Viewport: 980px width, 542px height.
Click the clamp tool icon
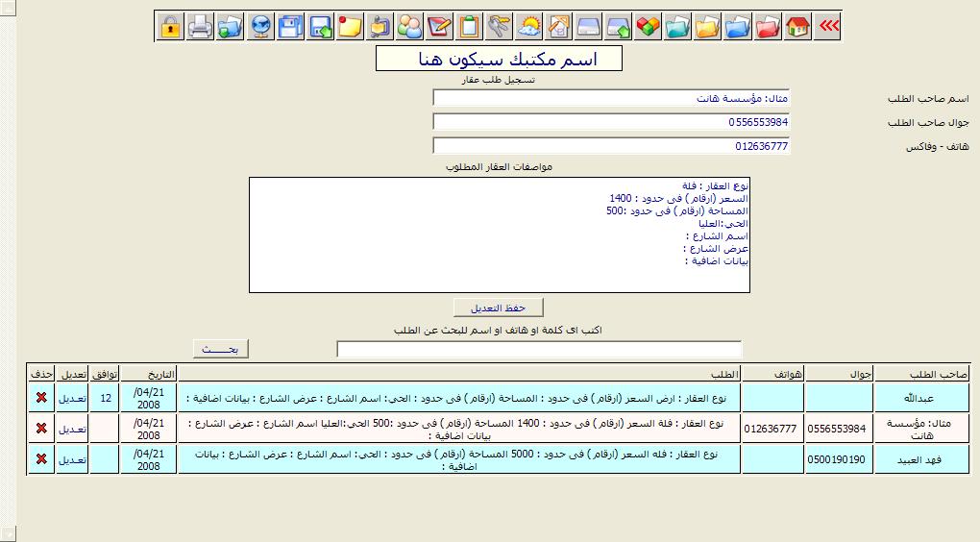[x=380, y=26]
